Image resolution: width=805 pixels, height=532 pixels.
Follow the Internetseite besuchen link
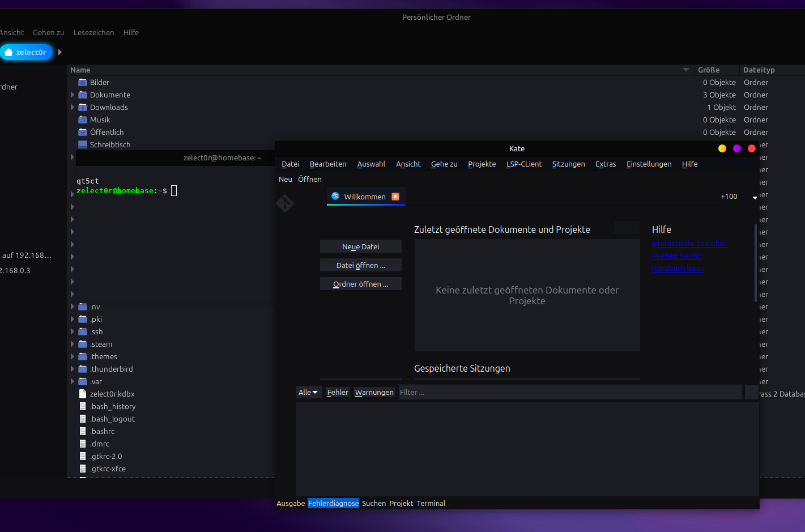click(x=689, y=244)
